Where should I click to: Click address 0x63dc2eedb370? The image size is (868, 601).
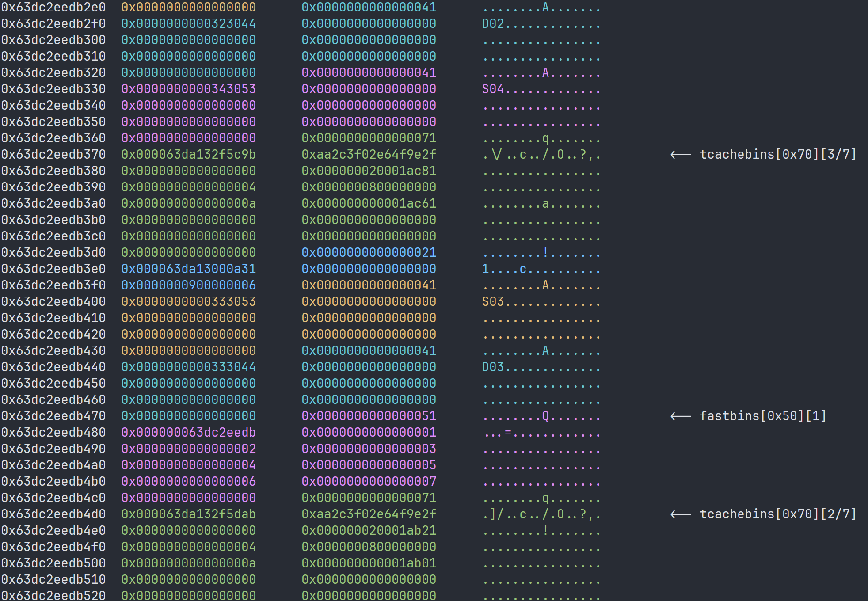pos(53,154)
